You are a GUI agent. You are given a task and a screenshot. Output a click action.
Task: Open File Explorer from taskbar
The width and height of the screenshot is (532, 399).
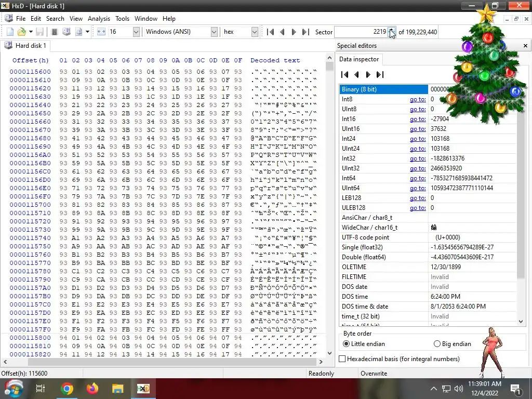(117, 389)
